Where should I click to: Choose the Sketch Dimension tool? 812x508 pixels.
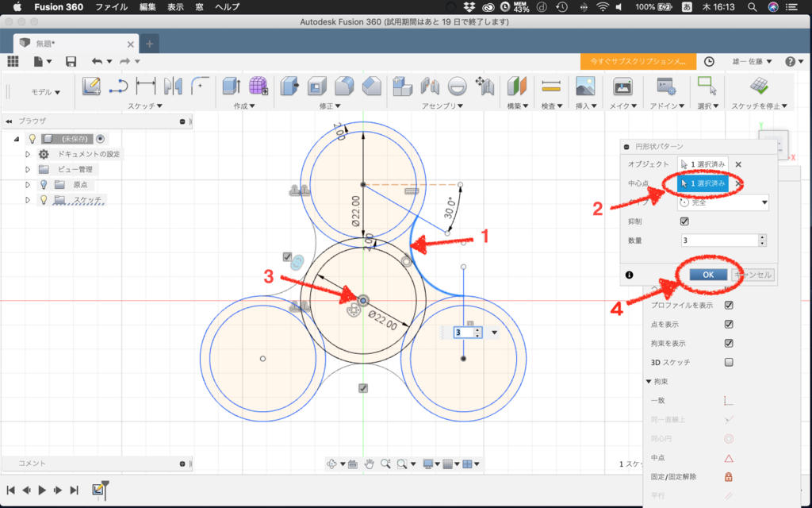(x=146, y=86)
